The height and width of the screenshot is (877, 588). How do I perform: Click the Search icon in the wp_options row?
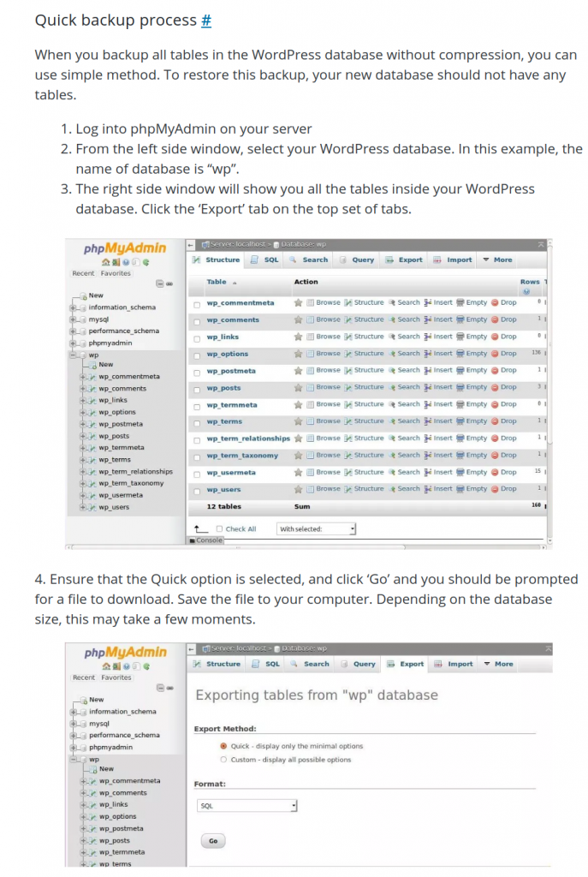click(392, 354)
